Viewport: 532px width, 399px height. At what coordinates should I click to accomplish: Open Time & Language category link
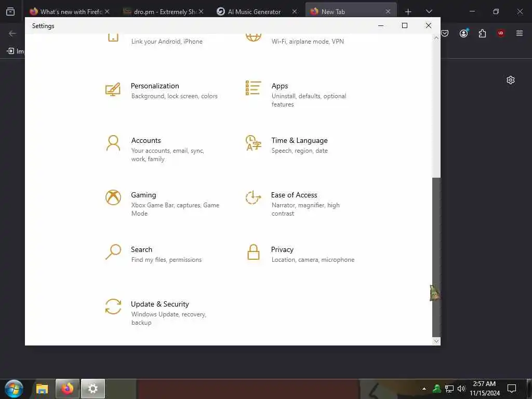[x=299, y=140]
